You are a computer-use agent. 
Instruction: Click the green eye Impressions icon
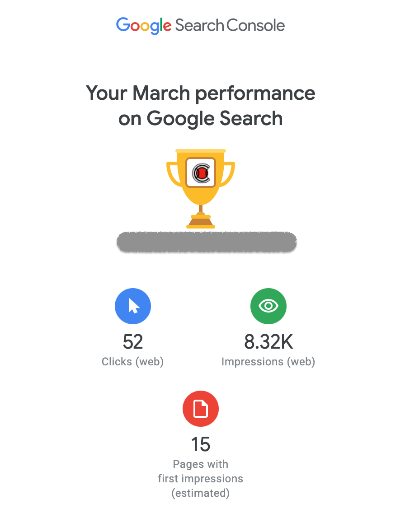268,306
